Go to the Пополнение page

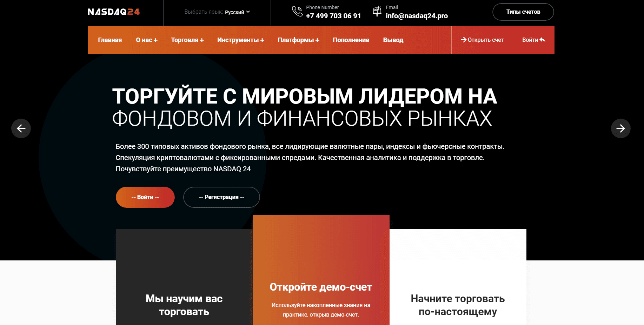[351, 40]
